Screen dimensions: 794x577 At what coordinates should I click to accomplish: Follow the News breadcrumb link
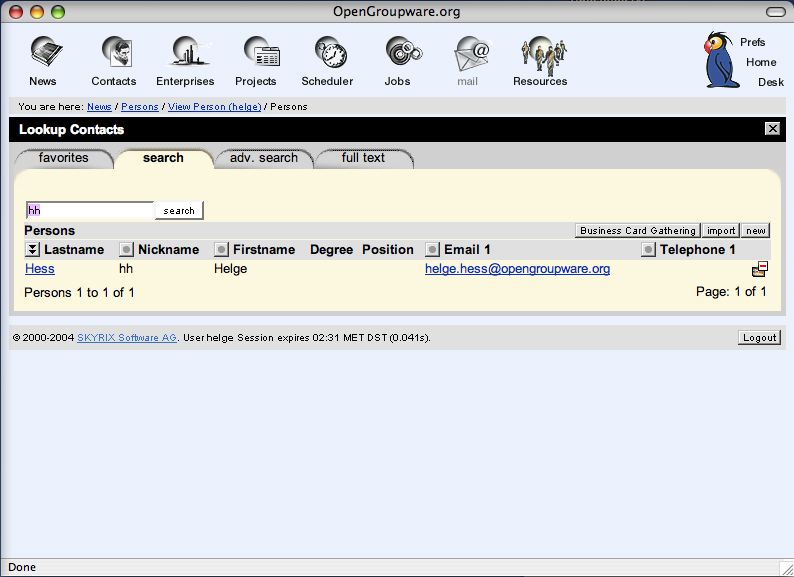(x=99, y=107)
